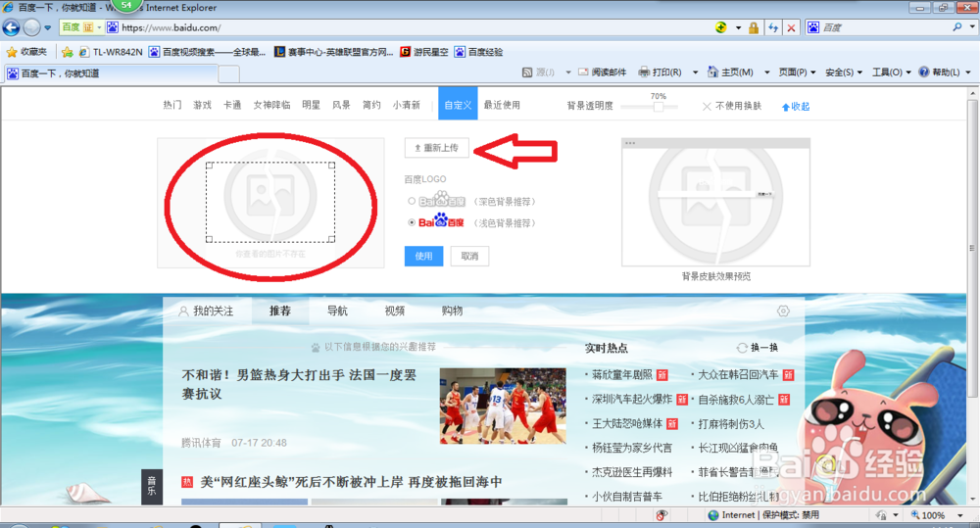Click the add to favorites bar icon
The height and width of the screenshot is (528, 980).
[67, 52]
